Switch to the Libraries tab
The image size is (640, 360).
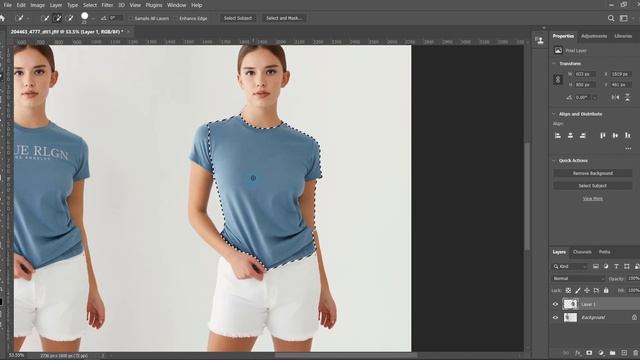click(x=623, y=36)
